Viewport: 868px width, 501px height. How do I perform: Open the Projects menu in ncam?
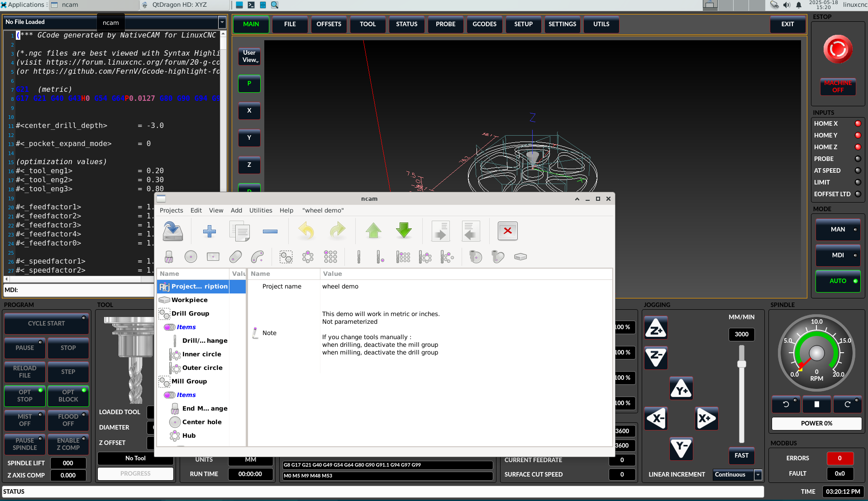tap(171, 211)
